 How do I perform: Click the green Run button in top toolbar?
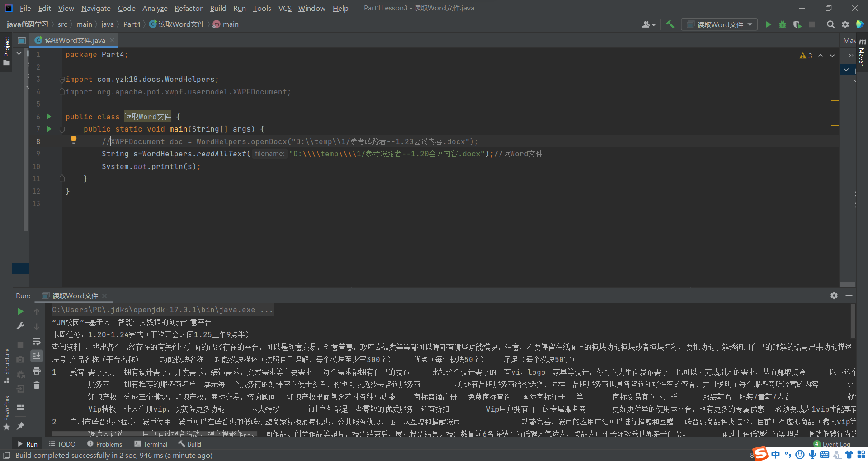(768, 24)
